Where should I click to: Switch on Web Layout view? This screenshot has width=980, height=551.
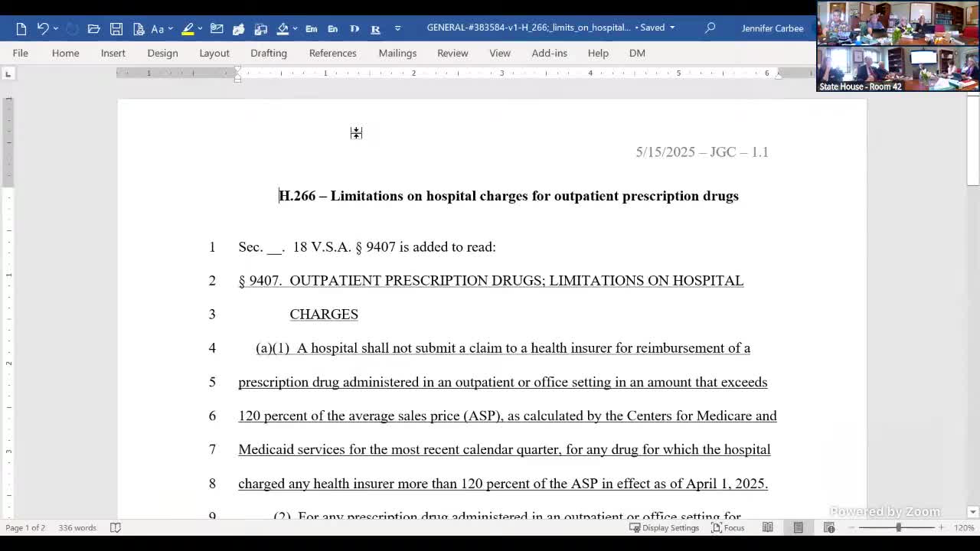point(828,527)
